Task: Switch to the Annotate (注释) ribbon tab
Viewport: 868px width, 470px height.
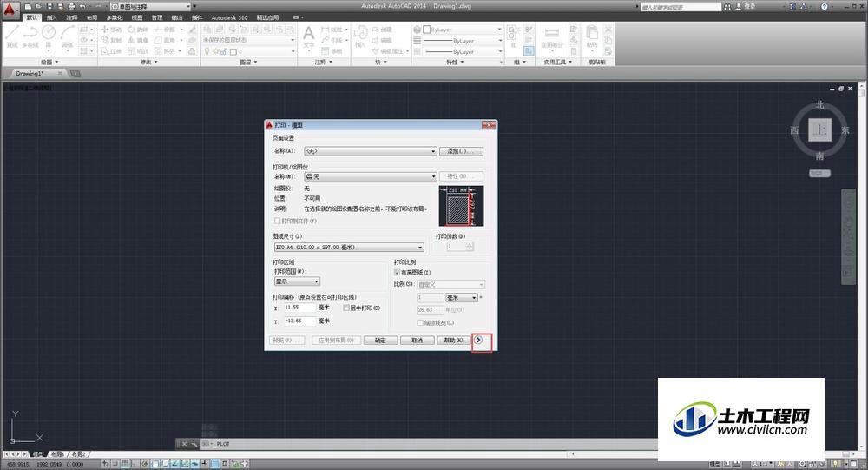Action: click(x=71, y=17)
